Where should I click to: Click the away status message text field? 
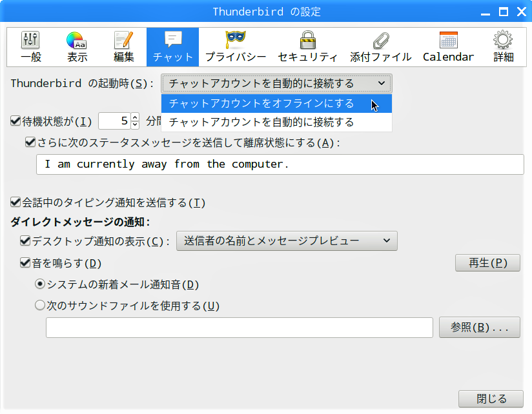coord(280,164)
